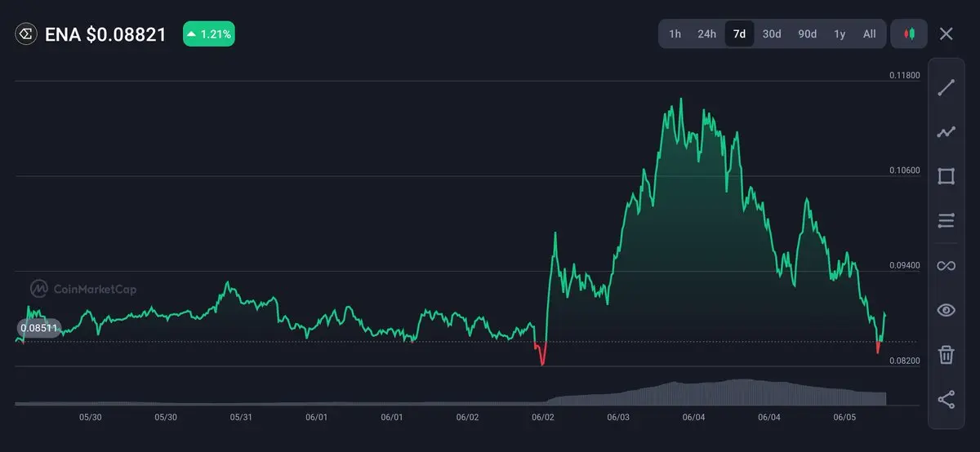
Task: Select the All time range
Action: click(x=870, y=34)
